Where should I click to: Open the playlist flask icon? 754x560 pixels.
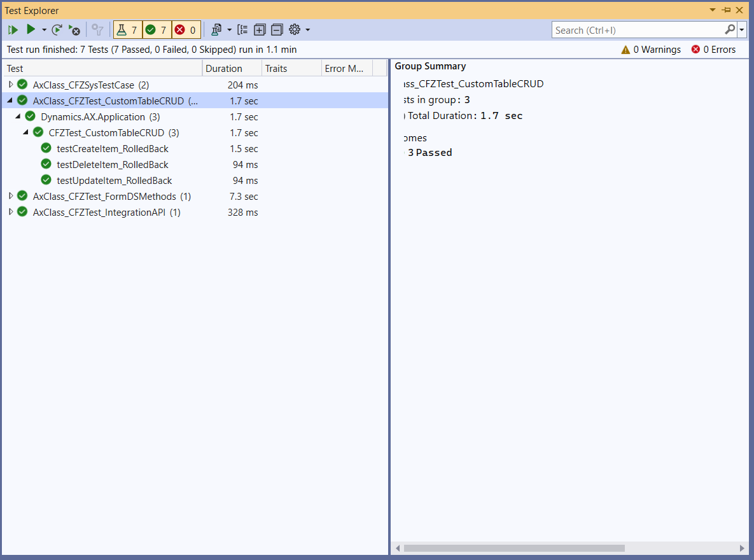point(216,30)
